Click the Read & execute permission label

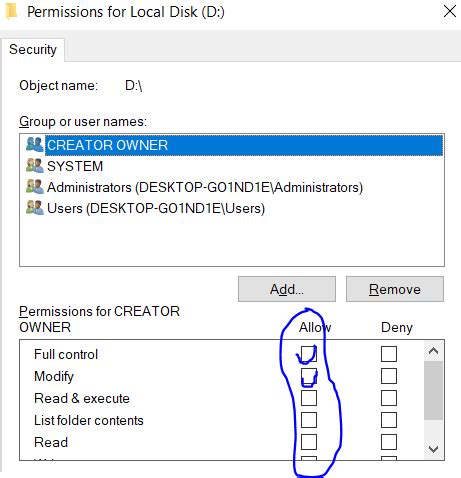click(82, 398)
